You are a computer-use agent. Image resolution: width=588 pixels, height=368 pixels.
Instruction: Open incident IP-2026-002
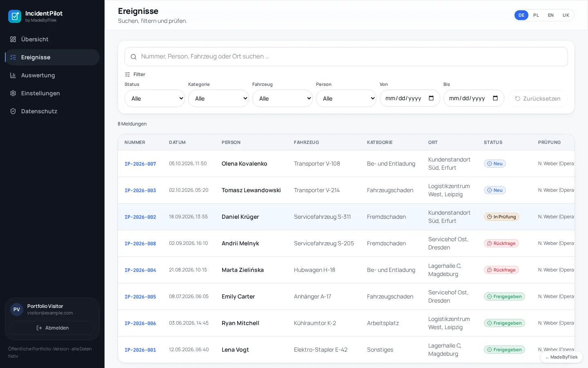[x=140, y=217]
